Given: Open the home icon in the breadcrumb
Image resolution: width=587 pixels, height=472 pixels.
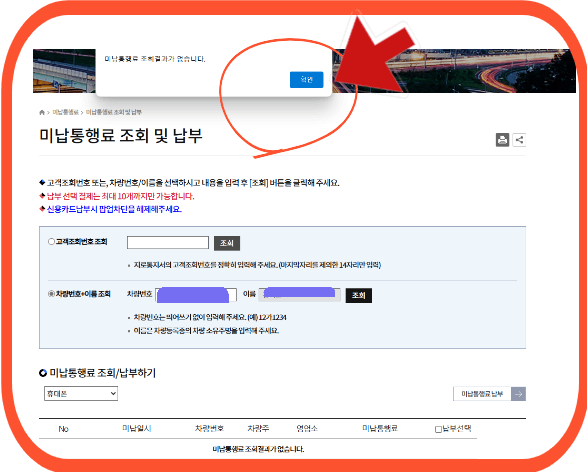Looking at the screenshot, I should [x=42, y=112].
